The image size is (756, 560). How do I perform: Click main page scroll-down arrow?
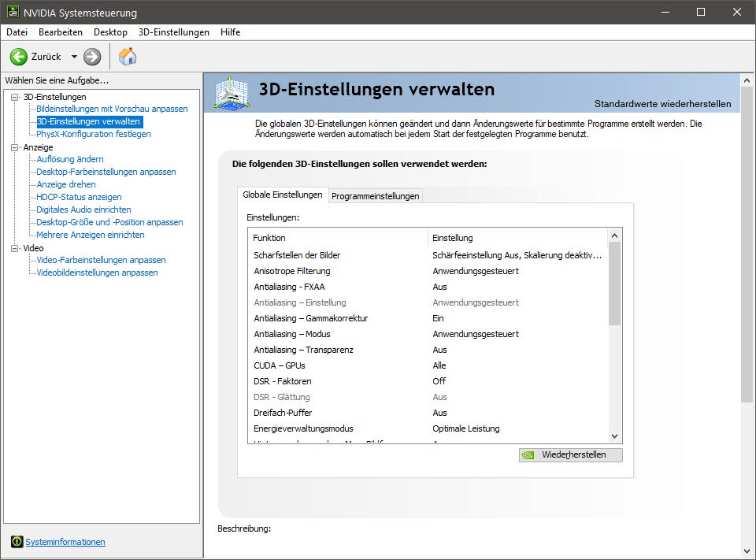747,552
